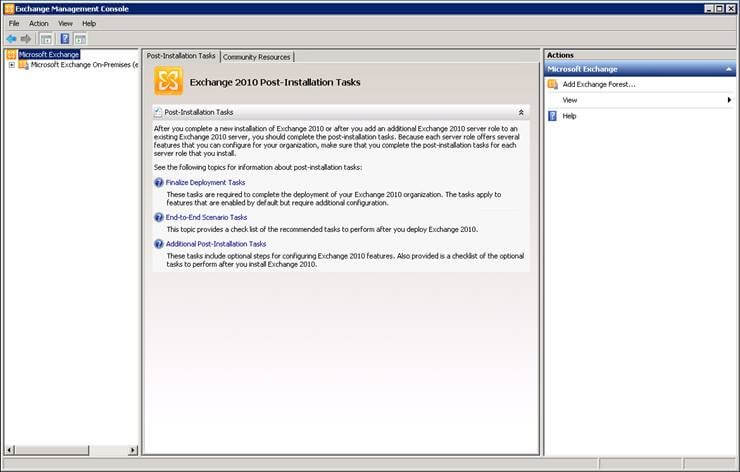Viewport: 740px width, 472px height.
Task: Minimize the Exchange Management Console window
Action: click(x=709, y=8)
